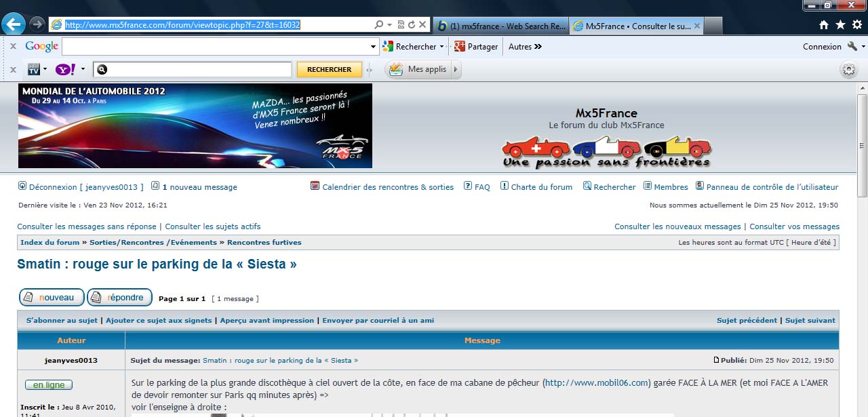
Task: Stop loading with the address bar X icon
Action: (x=422, y=24)
